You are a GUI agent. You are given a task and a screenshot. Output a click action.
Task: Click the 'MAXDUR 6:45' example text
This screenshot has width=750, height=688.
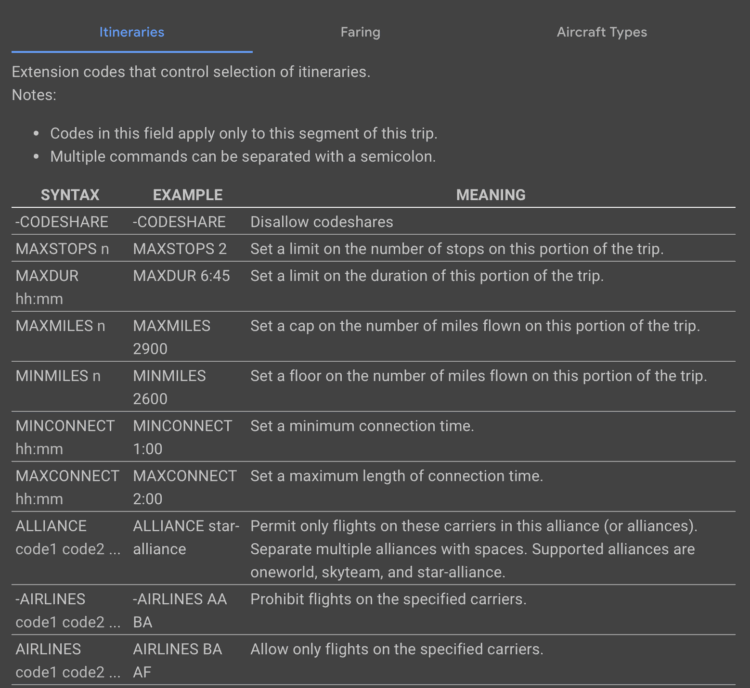(181, 275)
